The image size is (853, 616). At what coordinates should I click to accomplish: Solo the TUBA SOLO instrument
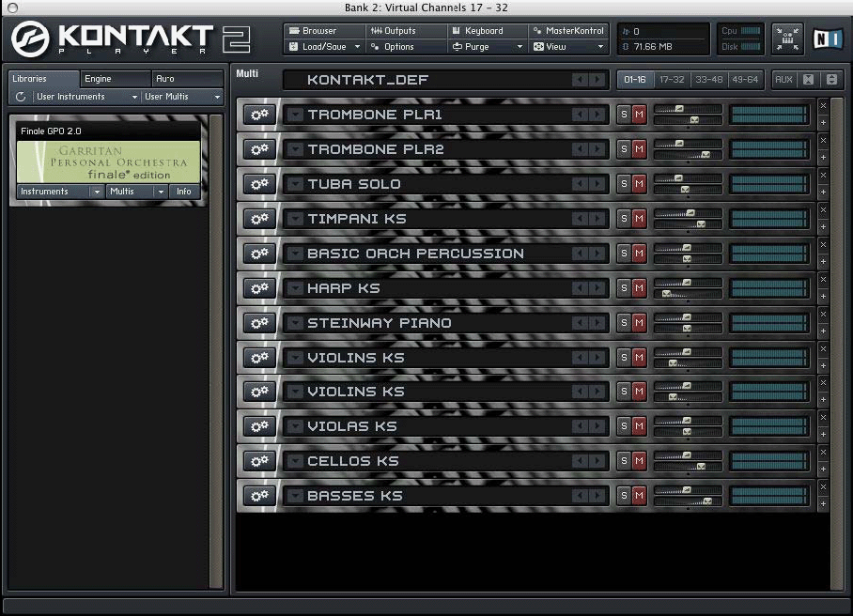pos(624,184)
